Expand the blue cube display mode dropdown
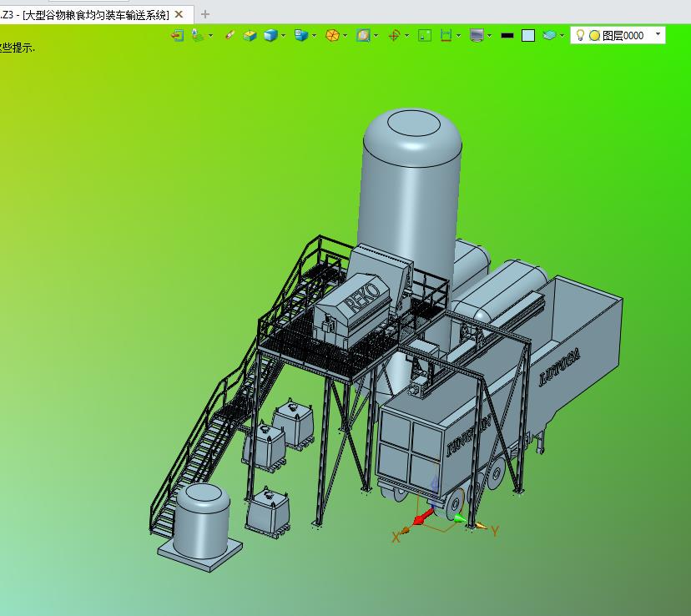This screenshot has height=616, width=691. pyautogui.click(x=283, y=36)
